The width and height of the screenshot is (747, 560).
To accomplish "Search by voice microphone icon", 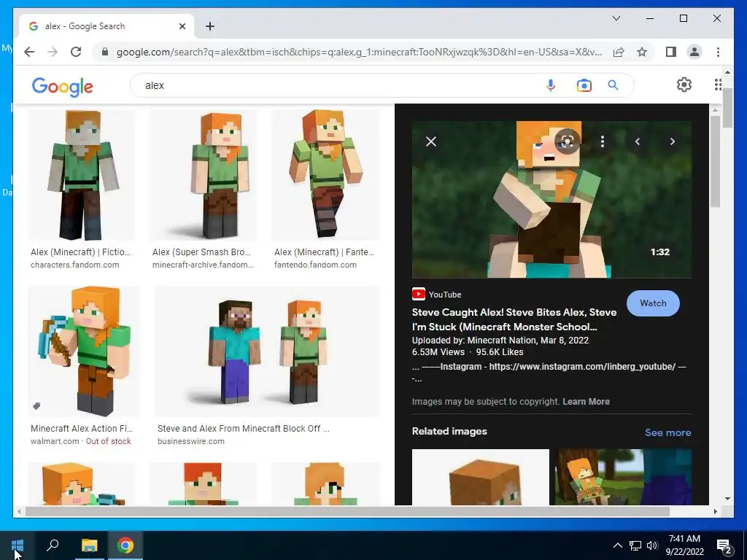I will 551,85.
